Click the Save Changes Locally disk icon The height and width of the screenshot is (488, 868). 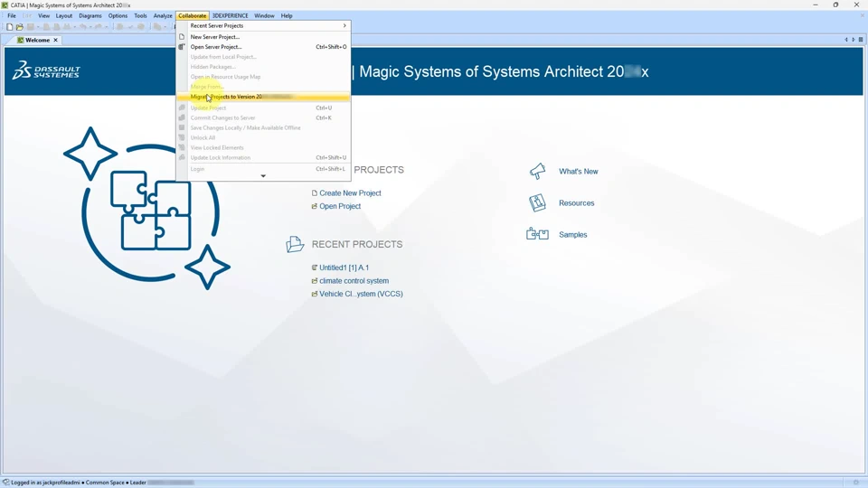point(182,127)
